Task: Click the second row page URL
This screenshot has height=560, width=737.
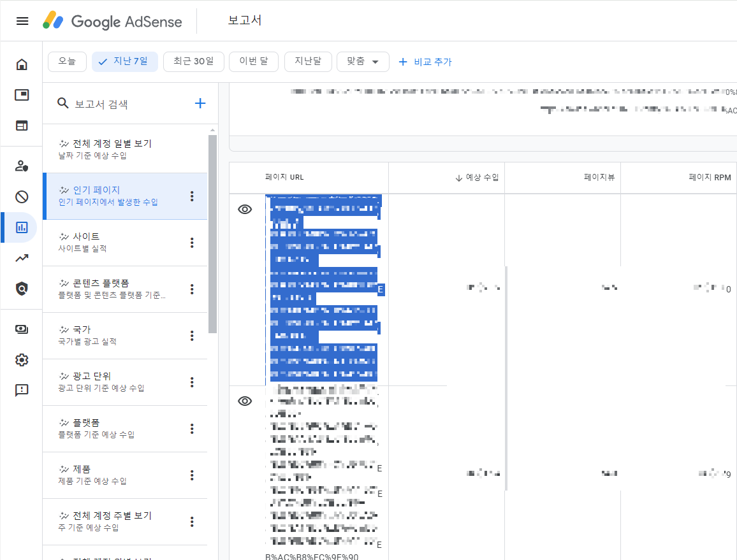Action: (323, 472)
